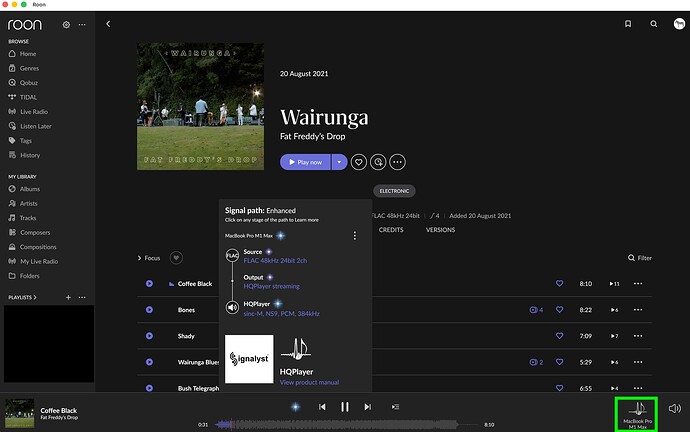The height and width of the screenshot is (432, 690).
Task: Open more options for Wairunga Blues
Action: click(x=638, y=362)
